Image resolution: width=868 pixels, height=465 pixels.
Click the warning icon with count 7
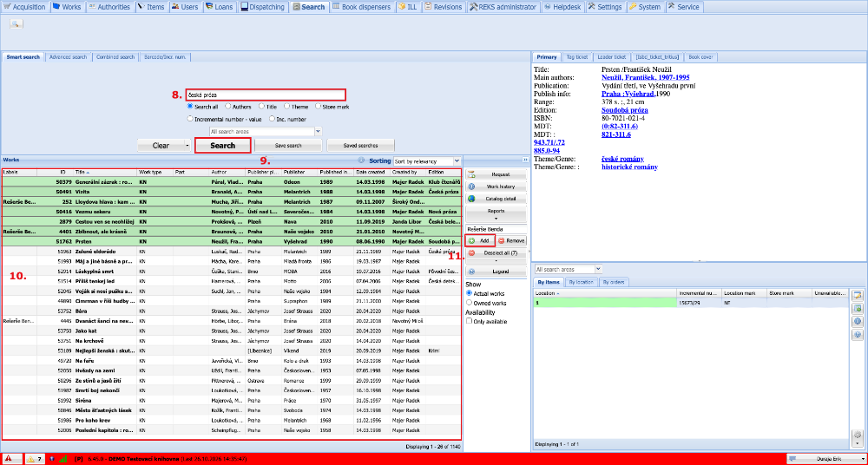tap(34, 458)
